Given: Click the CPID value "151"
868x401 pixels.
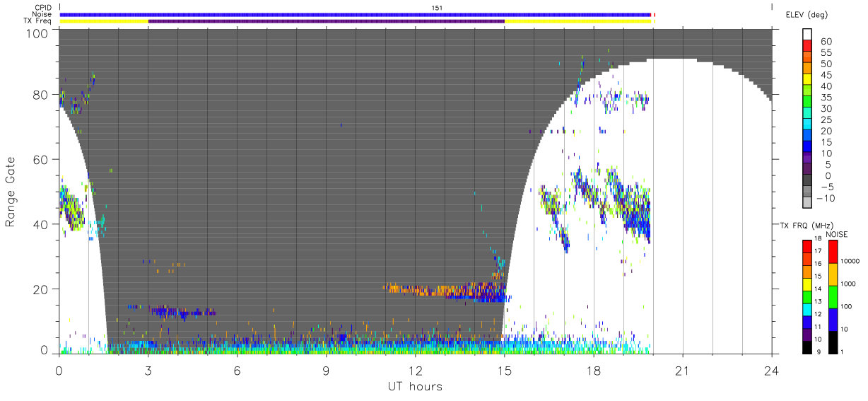Looking at the screenshot, I should click(x=436, y=8).
